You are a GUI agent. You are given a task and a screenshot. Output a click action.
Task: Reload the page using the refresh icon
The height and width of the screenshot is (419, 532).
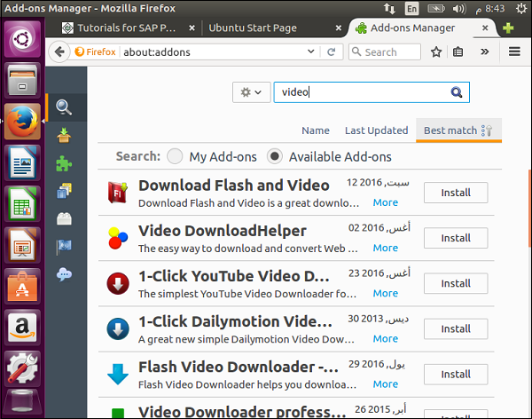[x=330, y=51]
